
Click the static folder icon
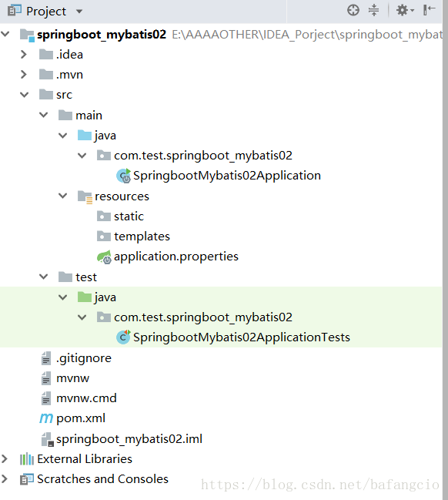(104, 216)
